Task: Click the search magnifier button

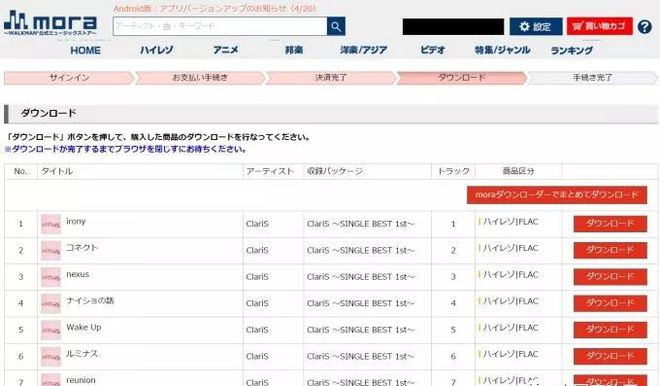Action: 336,27
